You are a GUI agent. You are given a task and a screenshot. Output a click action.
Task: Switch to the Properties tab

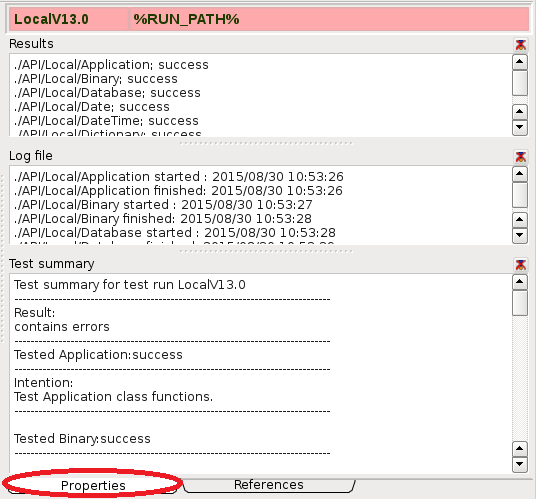pyautogui.click(x=93, y=485)
